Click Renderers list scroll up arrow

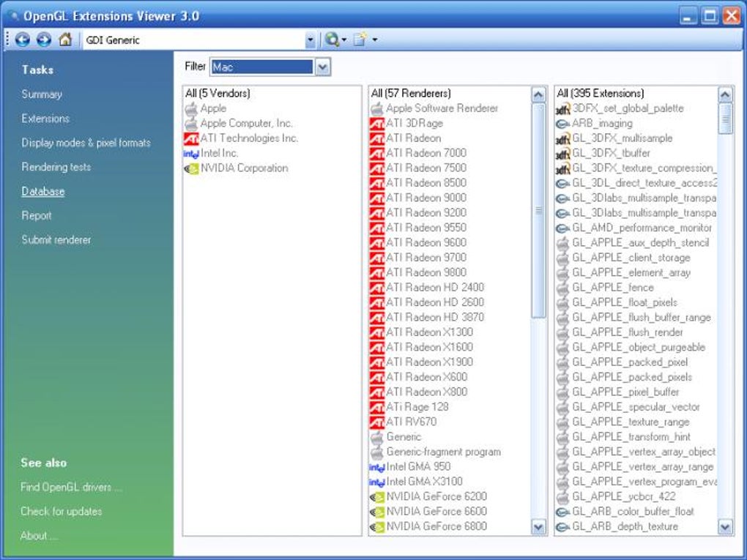(538, 94)
